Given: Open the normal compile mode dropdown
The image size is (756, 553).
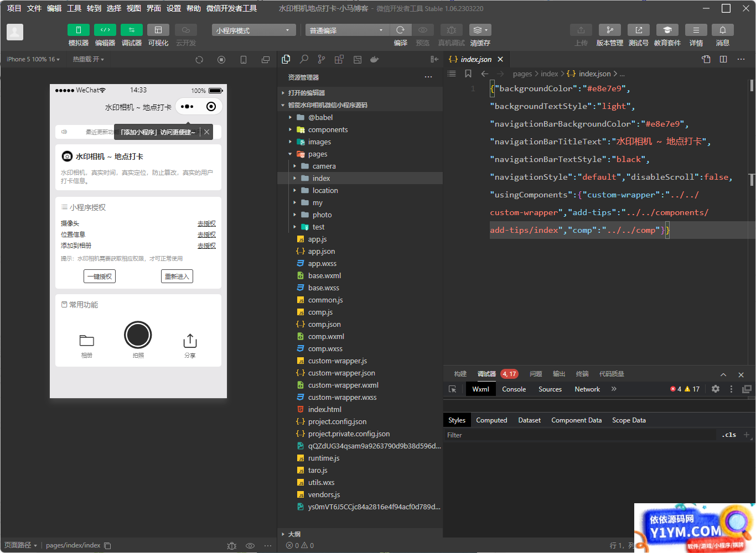Looking at the screenshot, I should click(348, 30).
